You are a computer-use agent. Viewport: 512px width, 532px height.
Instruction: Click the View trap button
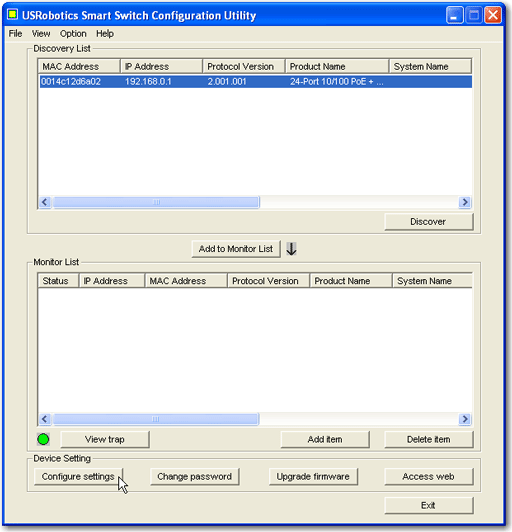click(x=105, y=439)
